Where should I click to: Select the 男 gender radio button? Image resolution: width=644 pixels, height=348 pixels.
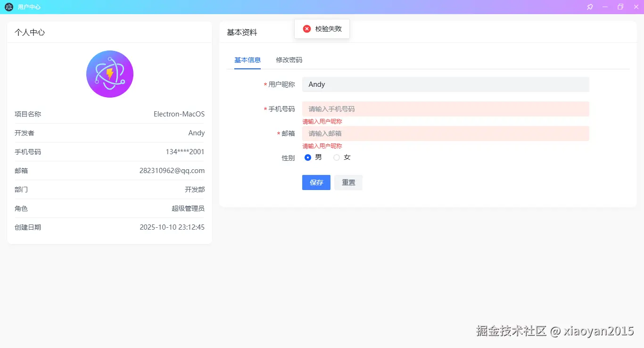point(308,157)
